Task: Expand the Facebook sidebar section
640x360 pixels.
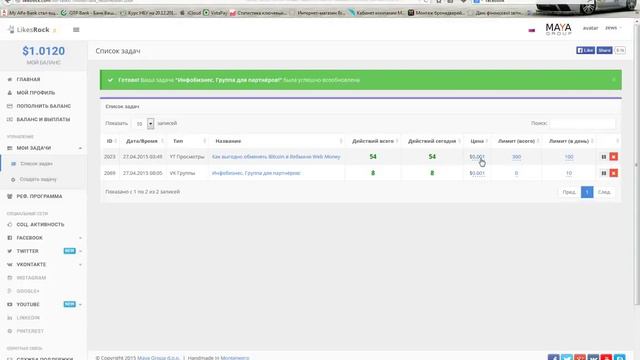Action: click(x=43, y=238)
